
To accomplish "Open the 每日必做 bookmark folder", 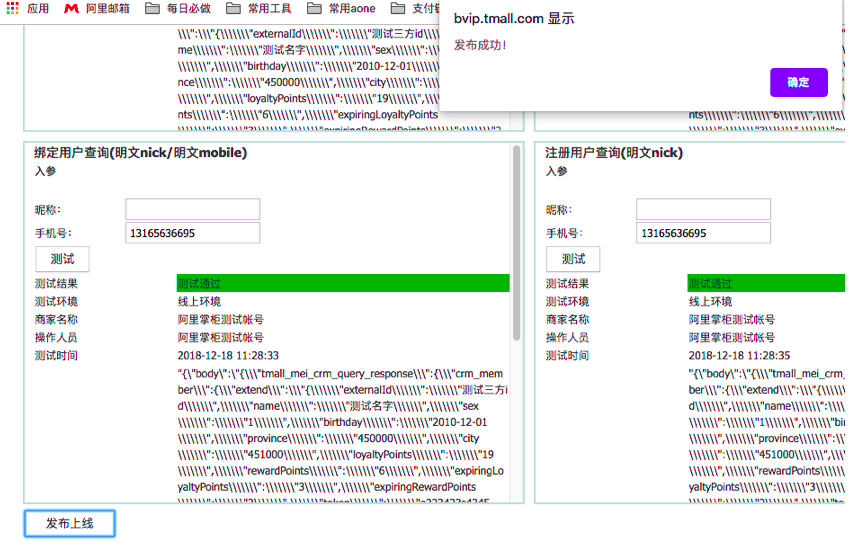I will 178,8.
